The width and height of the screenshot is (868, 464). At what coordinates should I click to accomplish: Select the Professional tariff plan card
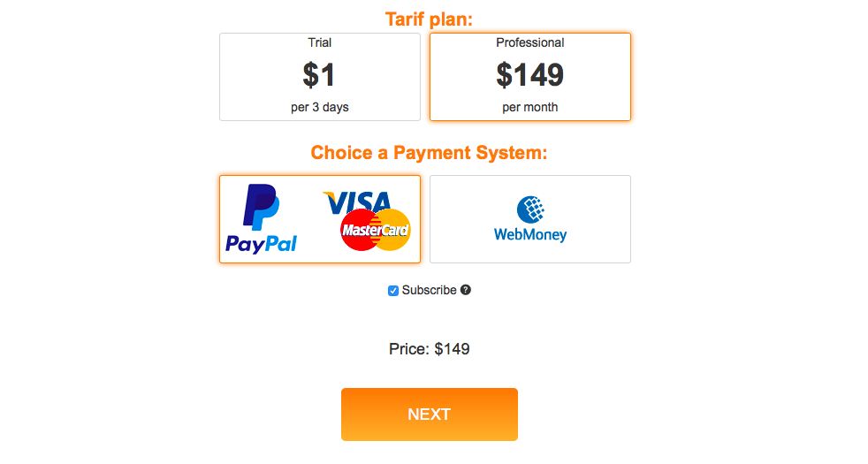[x=529, y=77]
